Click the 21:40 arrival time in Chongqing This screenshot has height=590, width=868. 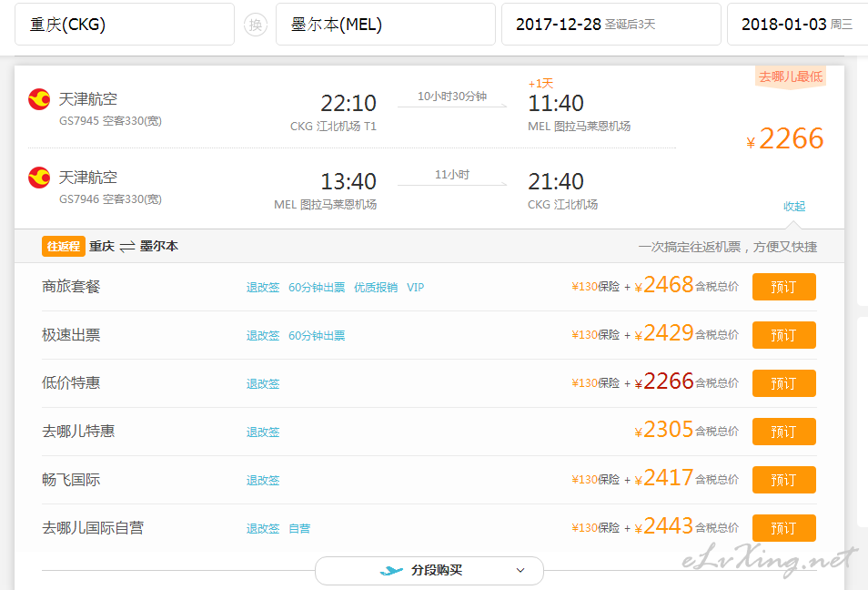556,182
